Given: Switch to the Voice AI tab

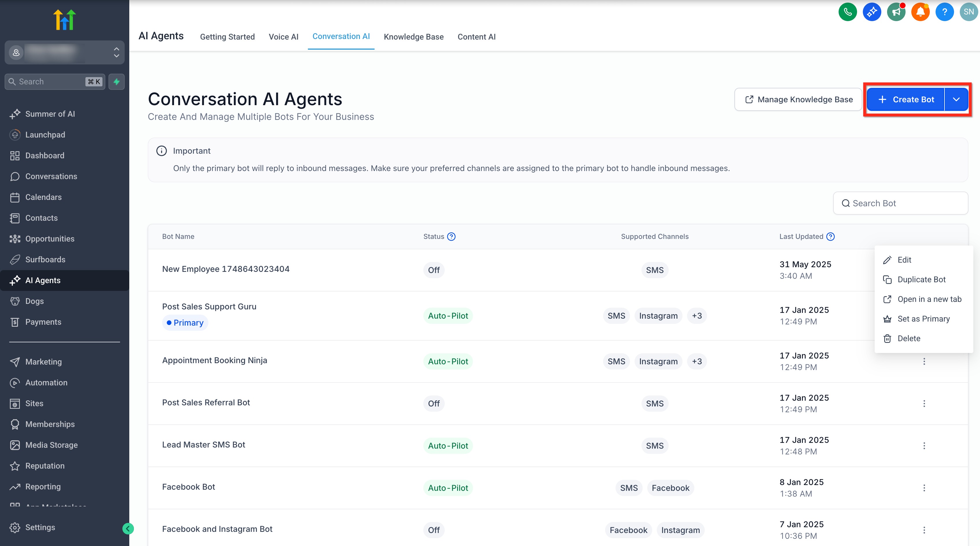Looking at the screenshot, I should (x=283, y=37).
